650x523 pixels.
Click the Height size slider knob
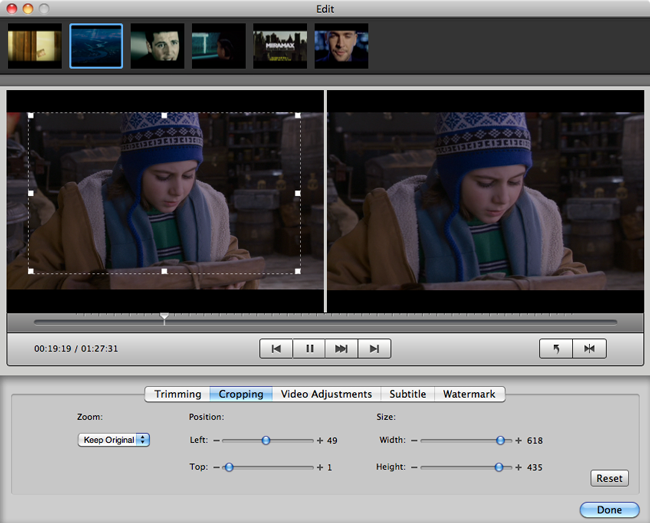pyautogui.click(x=499, y=467)
